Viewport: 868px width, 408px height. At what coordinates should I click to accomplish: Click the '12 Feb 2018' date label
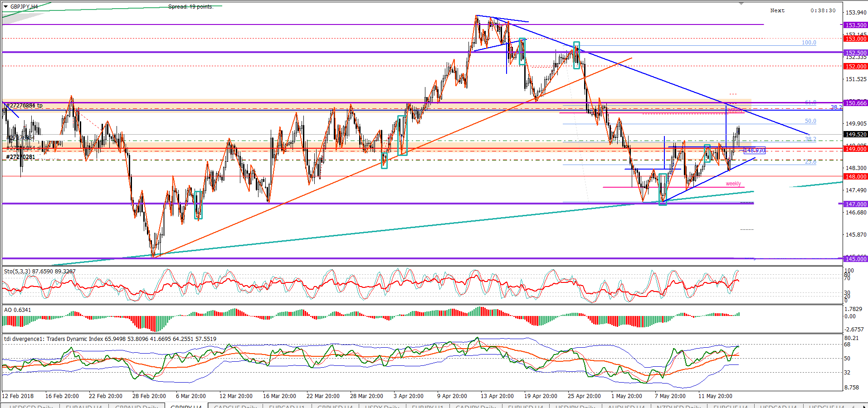18,396
